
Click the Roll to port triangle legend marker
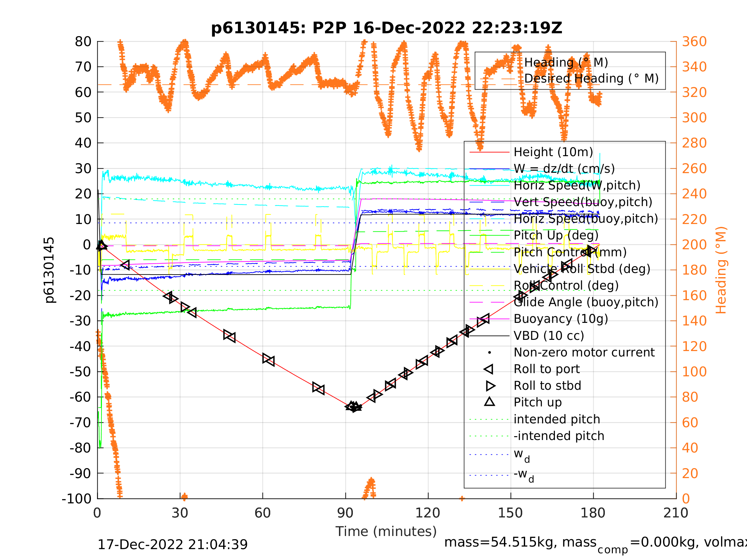point(489,369)
